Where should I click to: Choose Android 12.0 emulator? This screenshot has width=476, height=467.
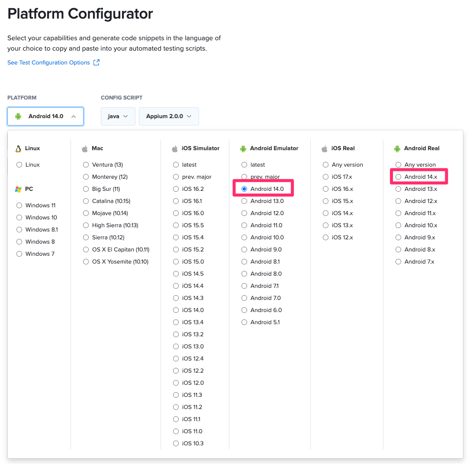[244, 213]
